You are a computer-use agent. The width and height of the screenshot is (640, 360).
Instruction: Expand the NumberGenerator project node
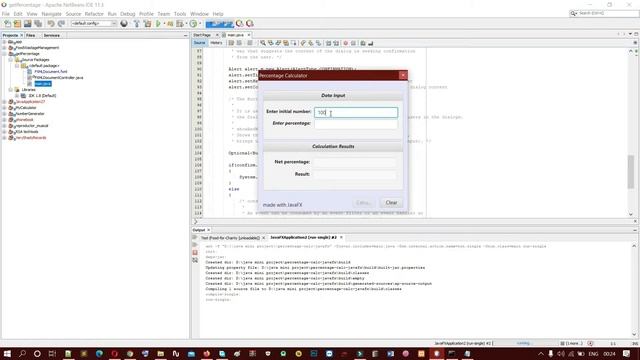tap(4, 114)
